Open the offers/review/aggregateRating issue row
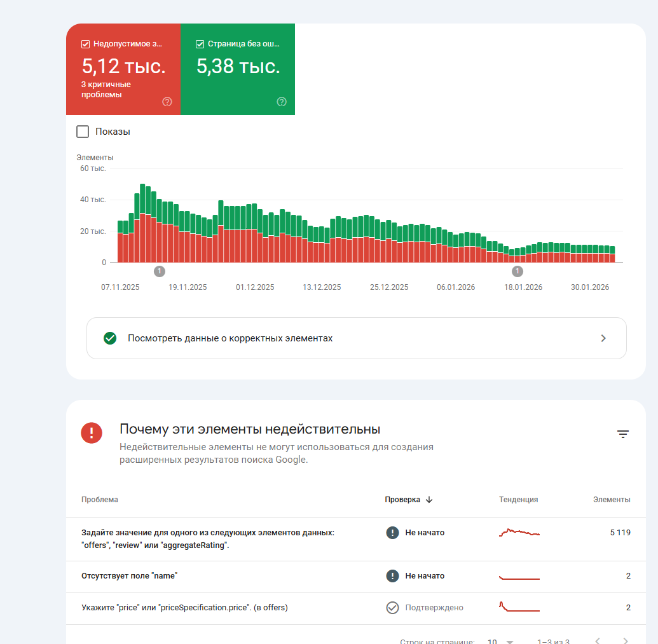This screenshot has height=644, width=658. pos(208,539)
